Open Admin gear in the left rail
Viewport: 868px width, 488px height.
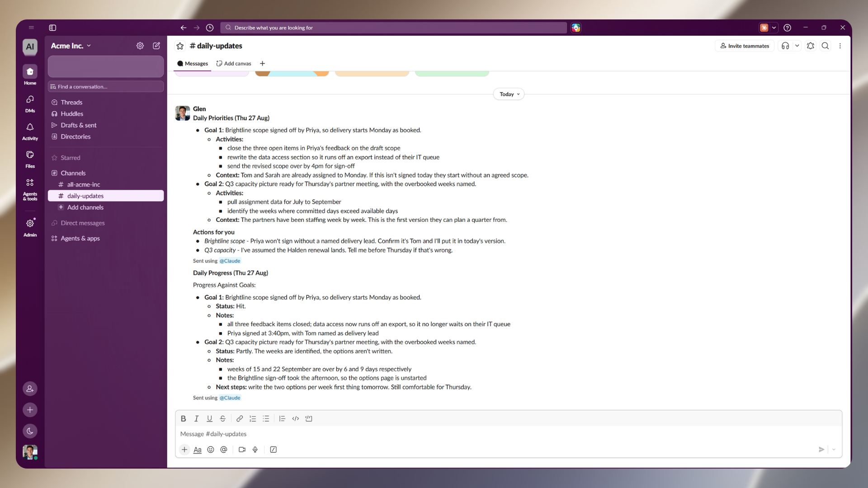[30, 227]
